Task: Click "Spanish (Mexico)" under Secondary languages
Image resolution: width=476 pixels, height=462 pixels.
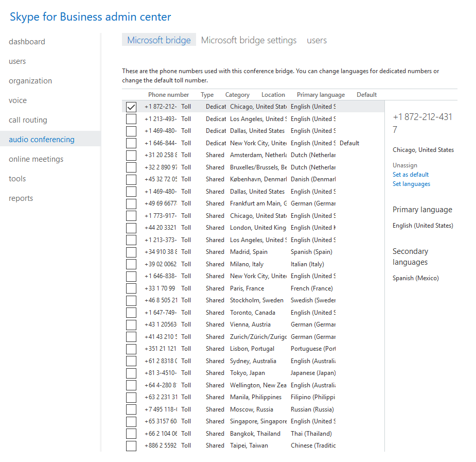Action: [x=416, y=278]
